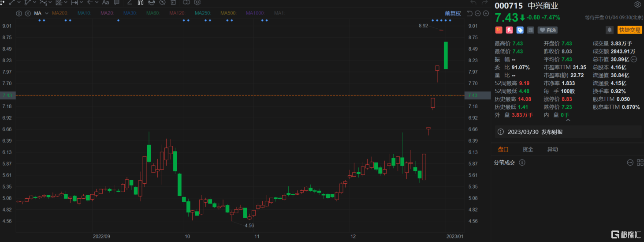Toggle lock drawings icon
This screenshot has height=242, width=644.
(152, 2)
